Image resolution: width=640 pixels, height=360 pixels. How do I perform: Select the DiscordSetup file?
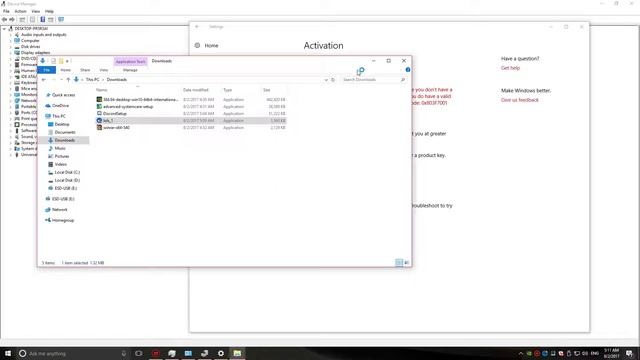(x=191, y=113)
